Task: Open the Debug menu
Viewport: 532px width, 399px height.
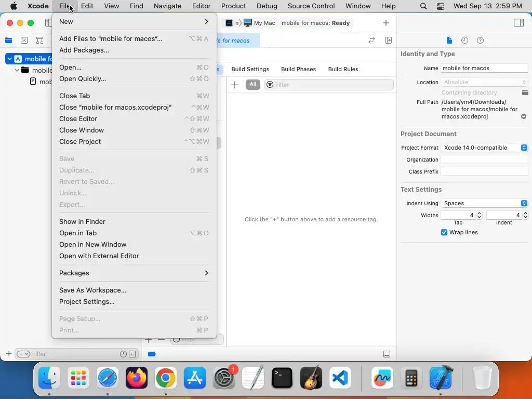Action: tap(267, 6)
